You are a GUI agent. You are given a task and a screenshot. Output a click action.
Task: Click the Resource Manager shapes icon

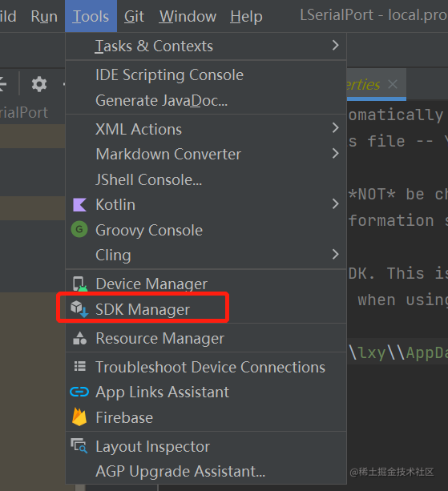click(x=79, y=338)
